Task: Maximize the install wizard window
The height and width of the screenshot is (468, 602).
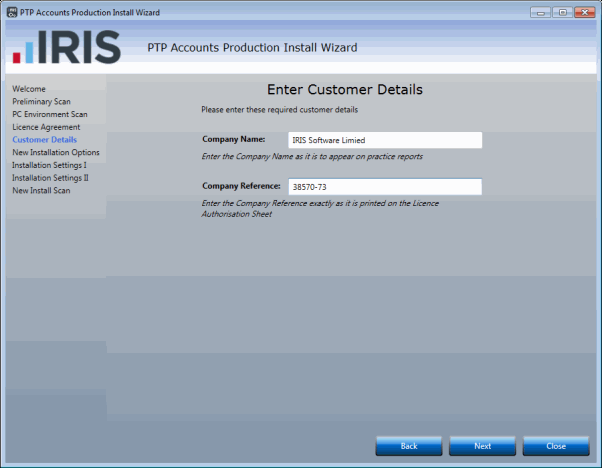Action: coord(562,12)
